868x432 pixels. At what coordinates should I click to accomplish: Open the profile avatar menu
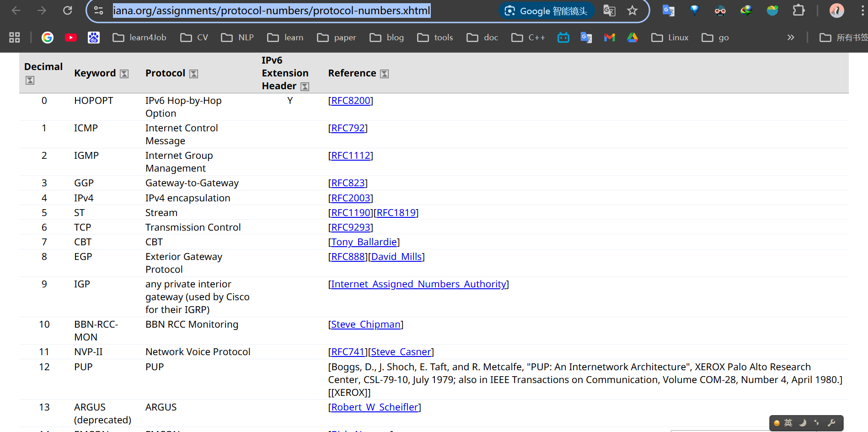coord(837,11)
